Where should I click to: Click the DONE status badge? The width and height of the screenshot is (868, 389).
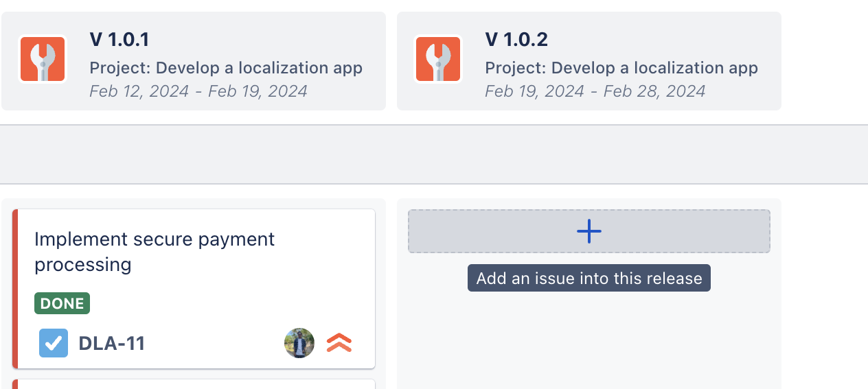[x=62, y=303]
